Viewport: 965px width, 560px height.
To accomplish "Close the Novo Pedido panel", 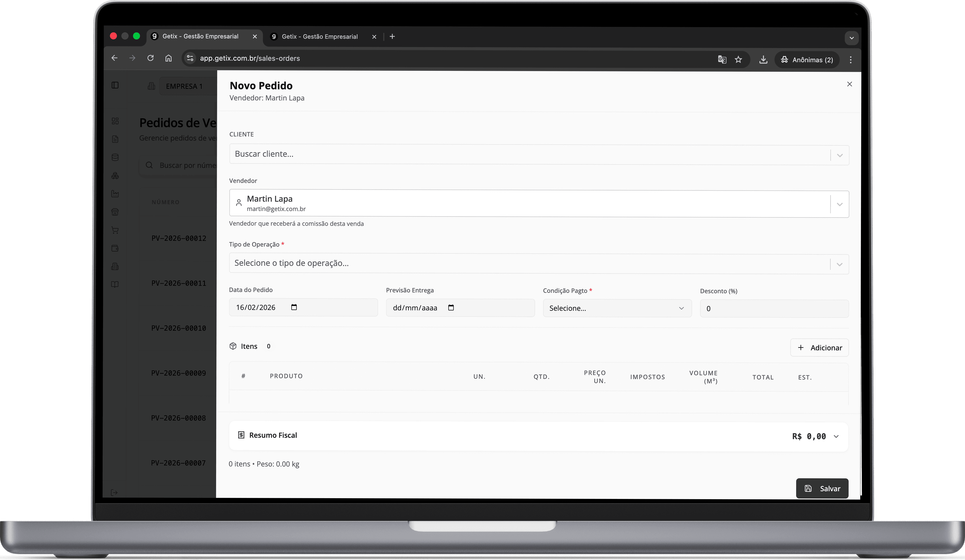I will tap(849, 84).
